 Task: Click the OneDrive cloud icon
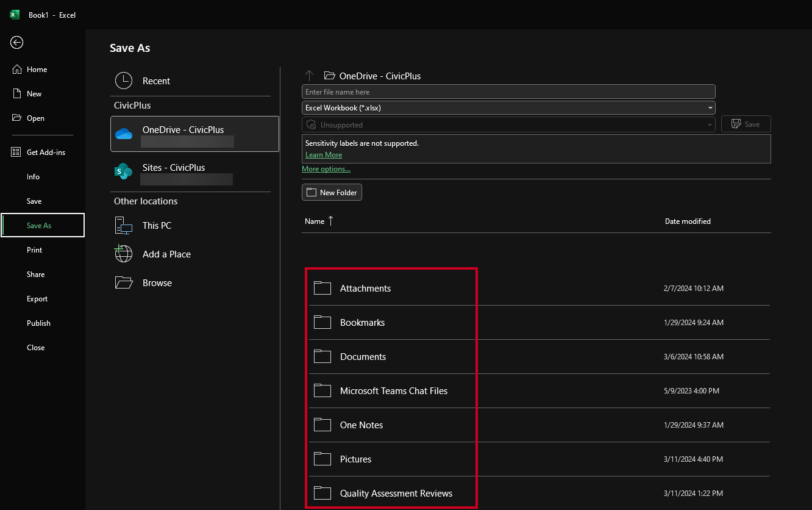pyautogui.click(x=124, y=134)
